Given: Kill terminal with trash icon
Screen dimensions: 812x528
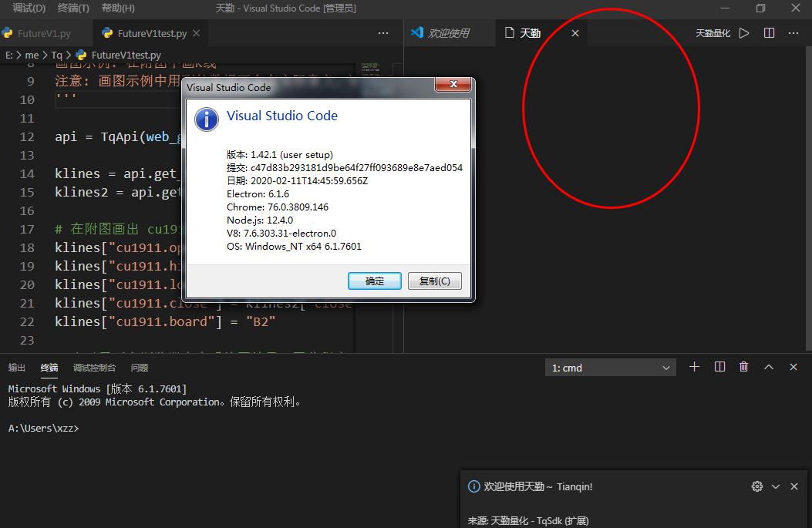Looking at the screenshot, I should point(743,367).
